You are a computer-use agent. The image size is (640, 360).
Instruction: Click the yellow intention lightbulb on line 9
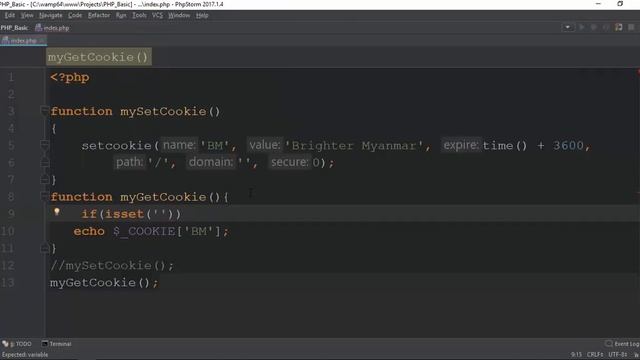tap(57, 212)
